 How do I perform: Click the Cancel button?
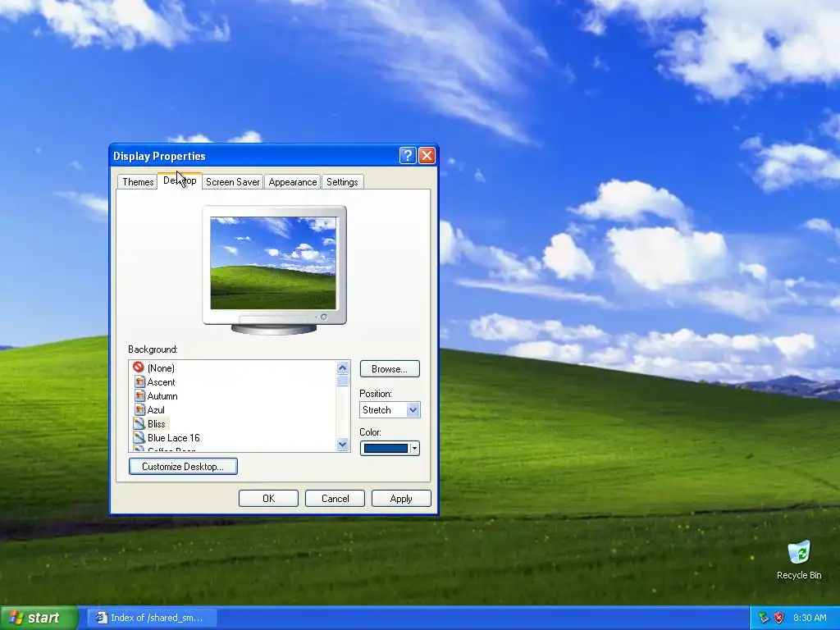coord(335,498)
